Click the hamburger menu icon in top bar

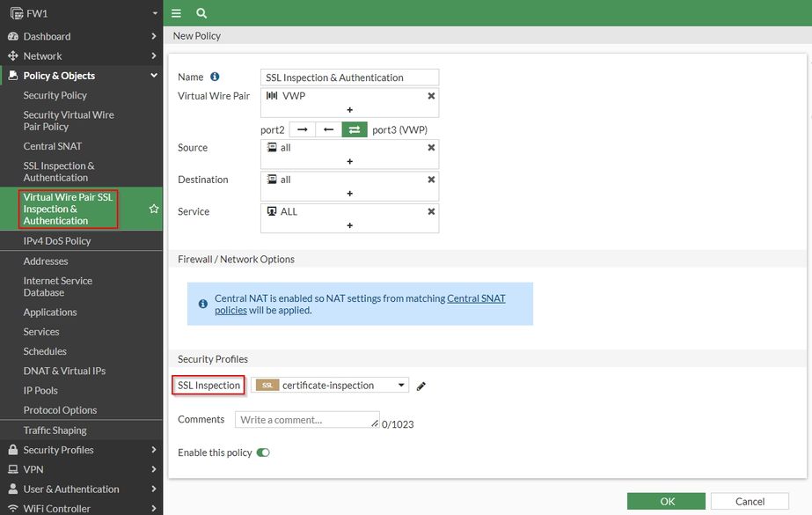[177, 13]
